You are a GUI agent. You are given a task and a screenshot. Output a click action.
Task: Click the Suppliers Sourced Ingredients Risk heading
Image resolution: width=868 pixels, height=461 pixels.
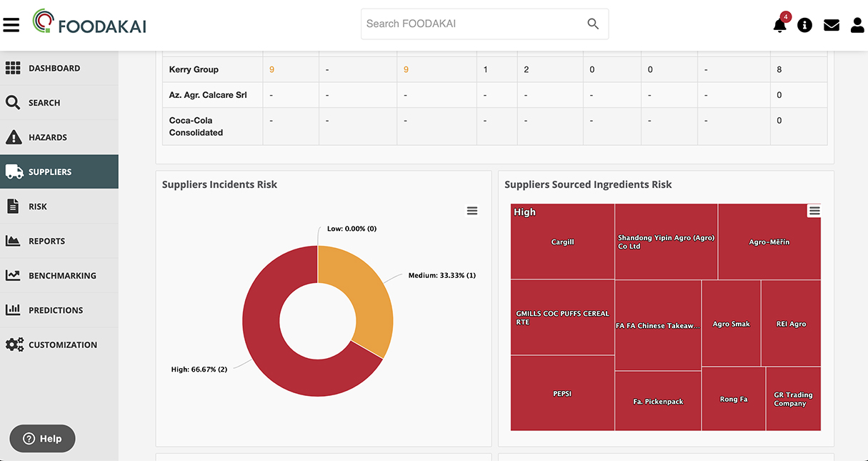(588, 184)
